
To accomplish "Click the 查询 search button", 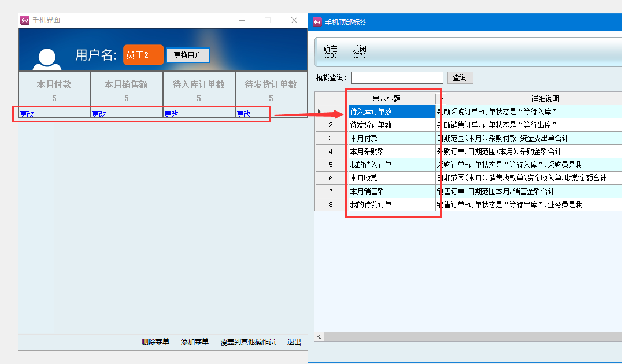I will coord(460,77).
